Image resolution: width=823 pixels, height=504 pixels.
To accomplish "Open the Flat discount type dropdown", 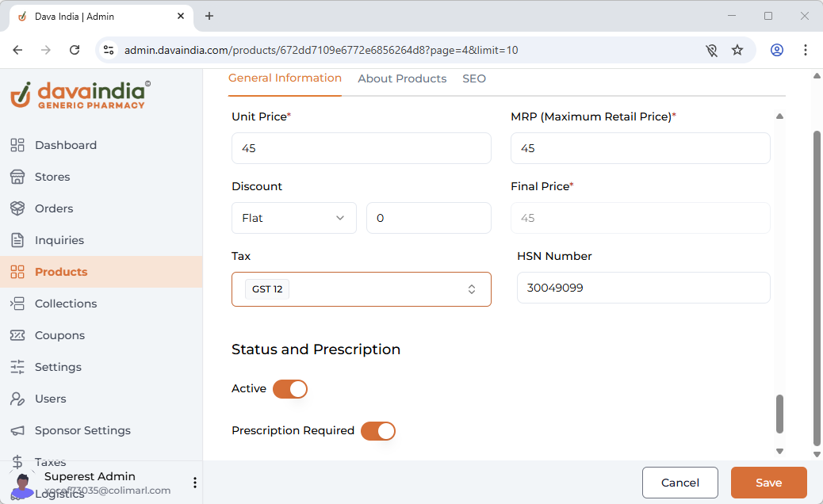I will [293, 218].
